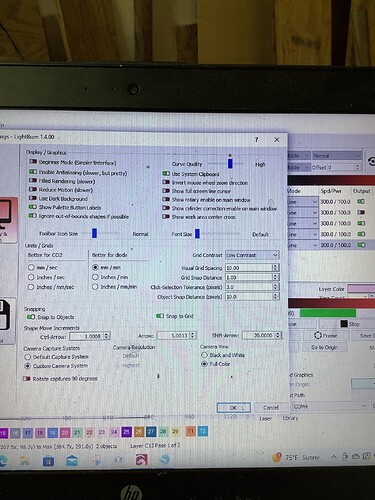This screenshot has height=500, width=375.
Task: Open the Grid Contrast dropdown
Action: pos(252,255)
